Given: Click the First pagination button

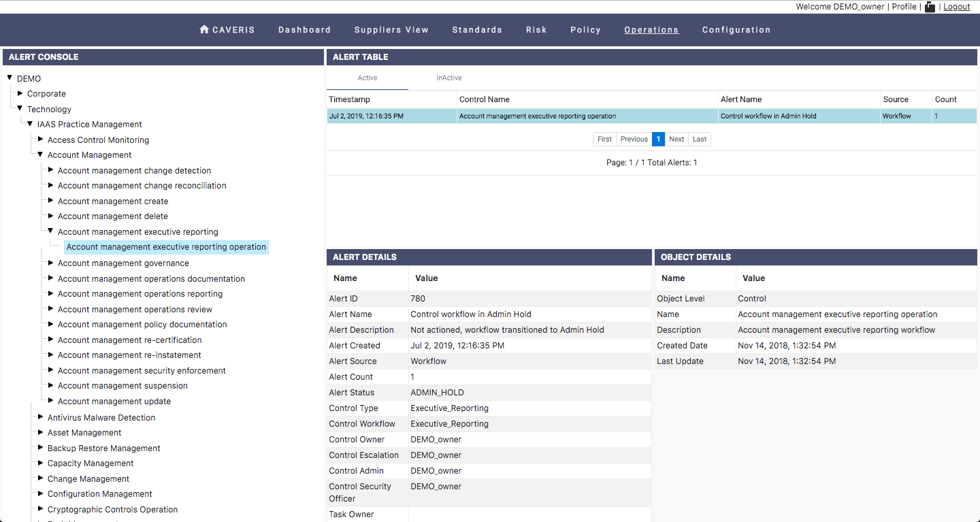Looking at the screenshot, I should [x=604, y=139].
